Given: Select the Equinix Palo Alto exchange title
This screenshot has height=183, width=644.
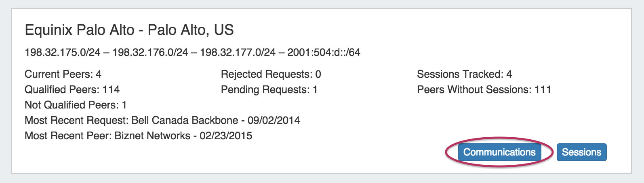Looking at the screenshot, I should click(x=129, y=30).
